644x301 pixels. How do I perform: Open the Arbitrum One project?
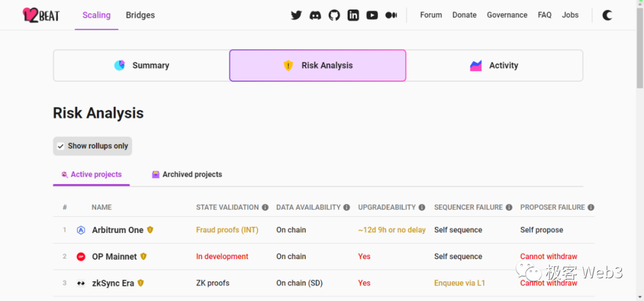point(117,230)
